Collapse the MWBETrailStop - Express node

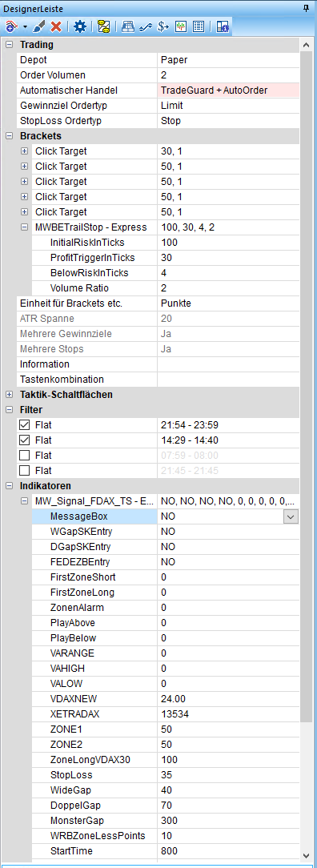pyautogui.click(x=24, y=227)
